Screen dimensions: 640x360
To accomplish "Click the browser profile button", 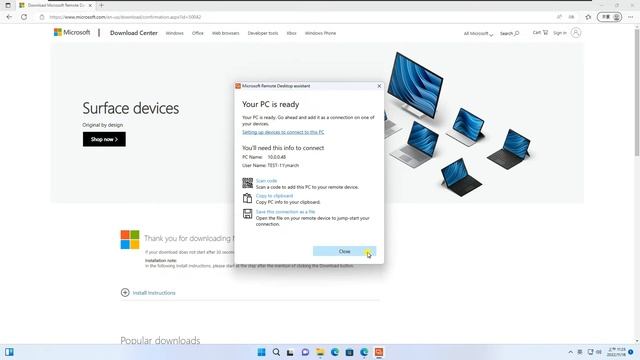I will pos(609,17).
